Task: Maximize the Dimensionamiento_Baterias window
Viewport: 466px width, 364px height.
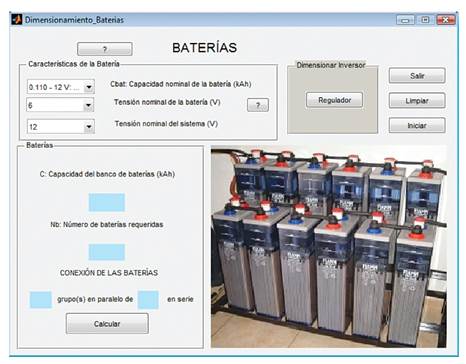Action: 425,20
